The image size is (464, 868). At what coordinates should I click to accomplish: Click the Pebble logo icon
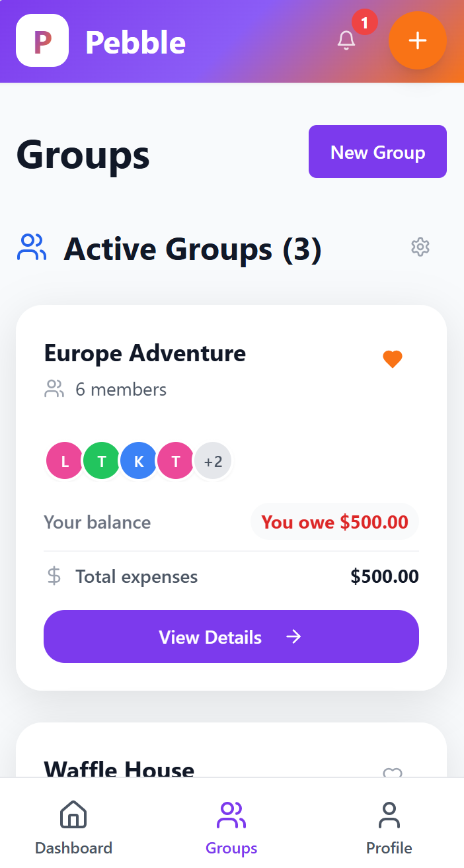tap(42, 41)
